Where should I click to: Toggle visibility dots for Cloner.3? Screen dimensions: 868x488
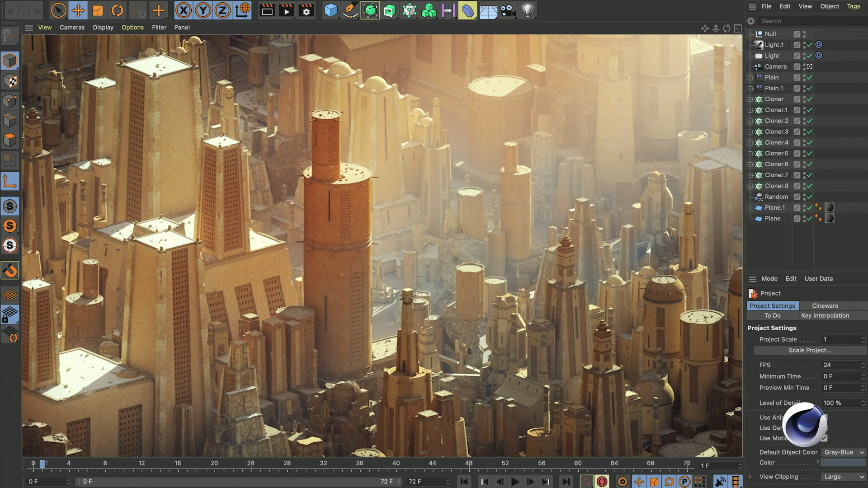(804, 131)
